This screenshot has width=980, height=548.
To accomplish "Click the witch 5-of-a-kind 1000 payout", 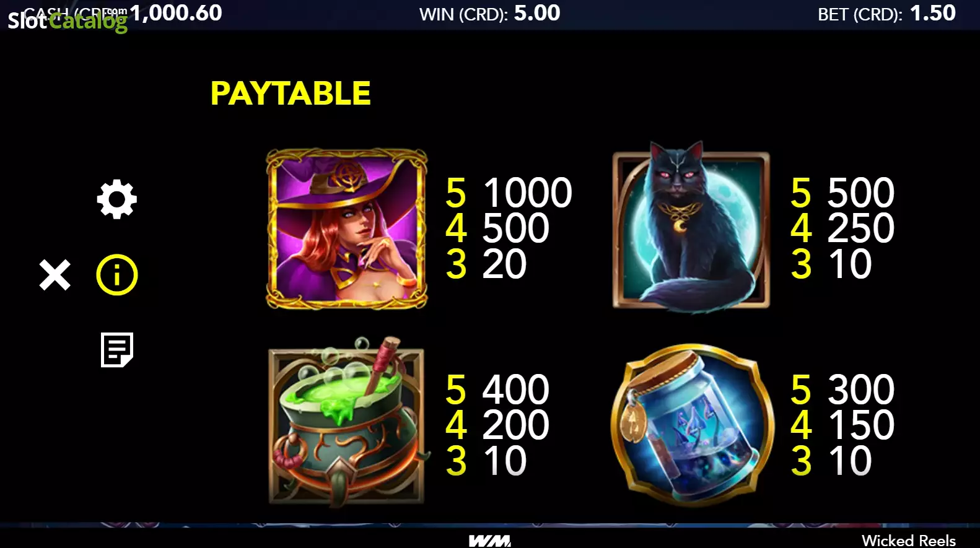I will [x=527, y=193].
